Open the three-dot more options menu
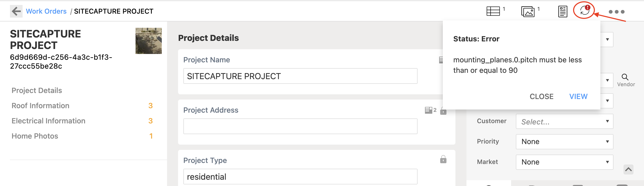Screen dimensions: 644x186 616,12
